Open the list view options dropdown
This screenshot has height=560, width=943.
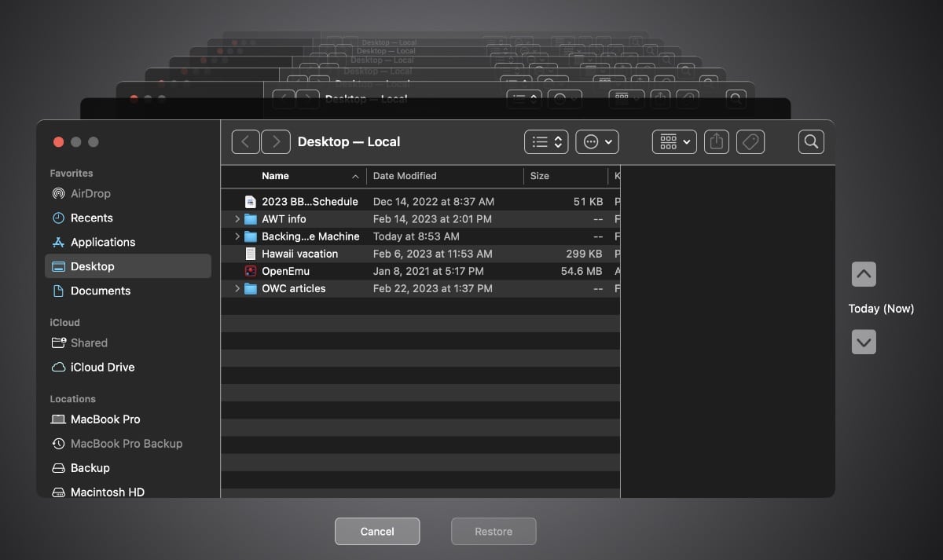pyautogui.click(x=547, y=142)
